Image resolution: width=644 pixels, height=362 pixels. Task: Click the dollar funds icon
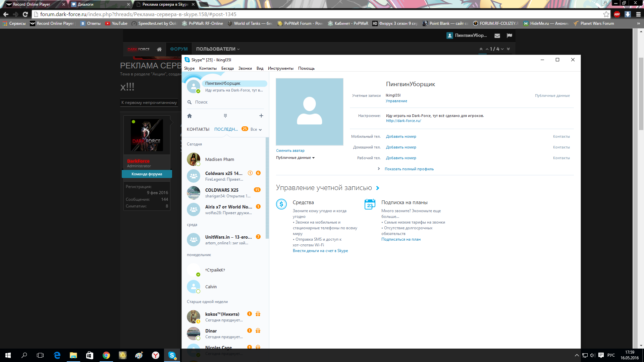pos(281,204)
